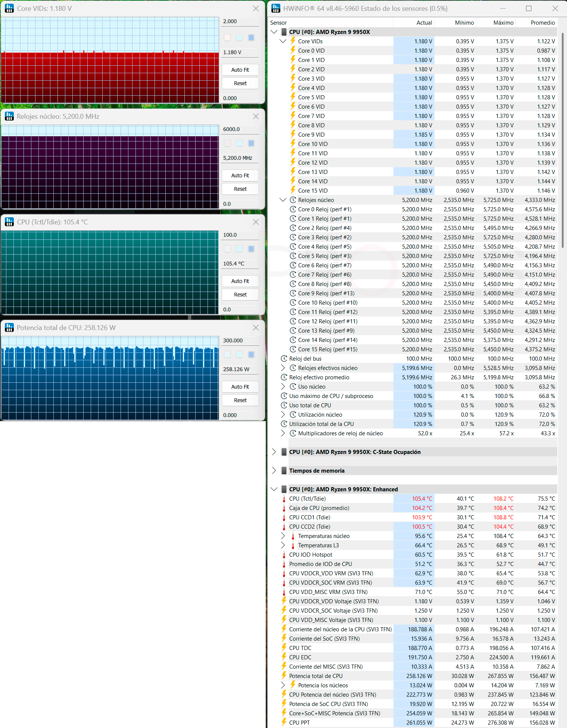This screenshot has height=728, width=567.
Task: Expand Uso núcleo row
Action: (283, 386)
